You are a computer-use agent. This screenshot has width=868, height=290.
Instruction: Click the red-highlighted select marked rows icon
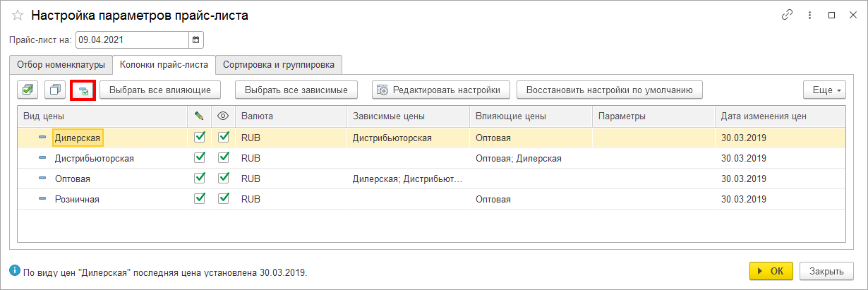pyautogui.click(x=83, y=90)
